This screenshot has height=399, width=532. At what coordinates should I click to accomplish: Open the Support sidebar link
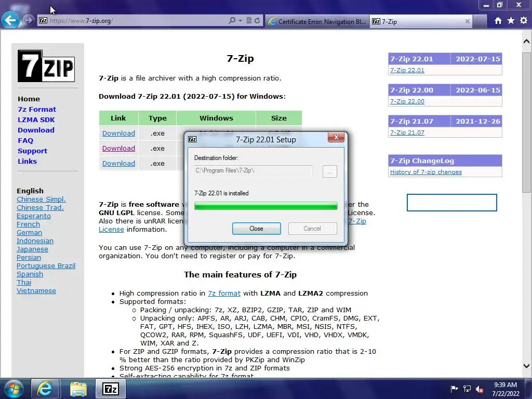(x=33, y=151)
